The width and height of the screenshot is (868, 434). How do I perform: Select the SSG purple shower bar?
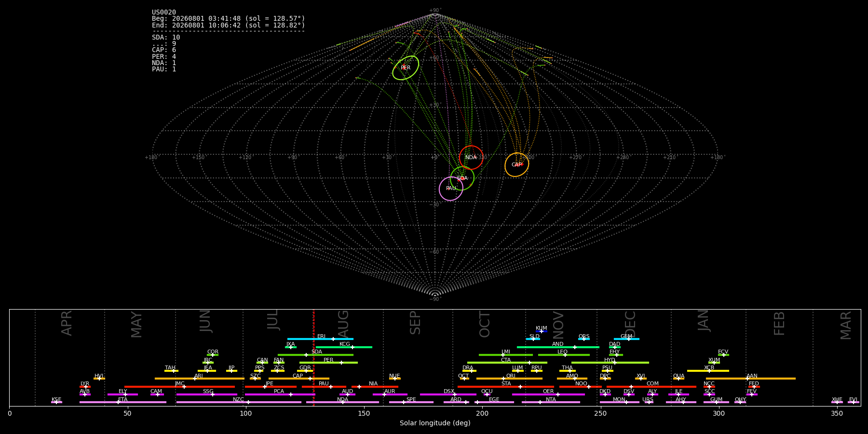[x=207, y=394]
